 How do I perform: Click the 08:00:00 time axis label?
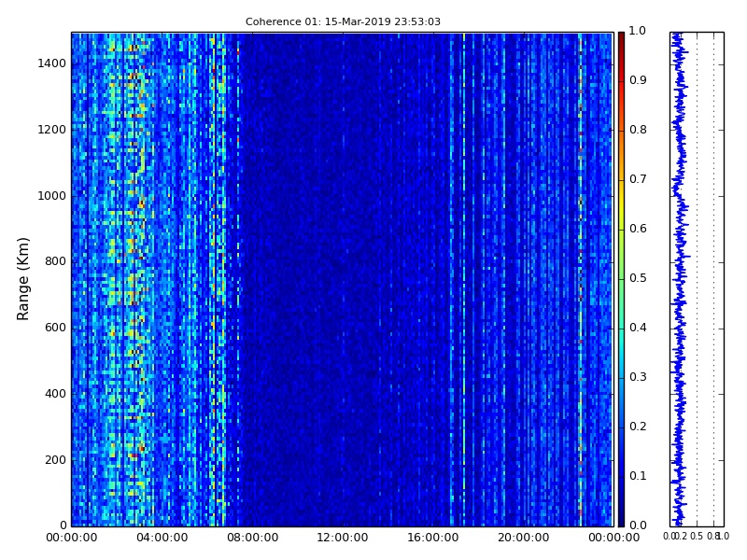(x=252, y=538)
